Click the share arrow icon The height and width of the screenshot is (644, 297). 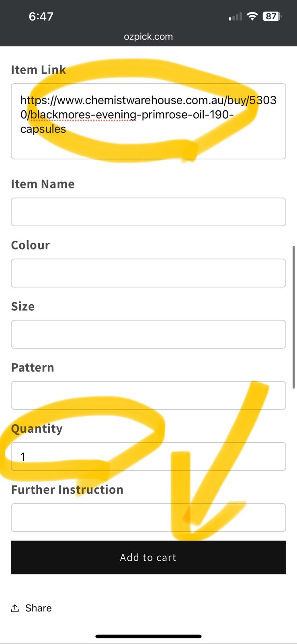tap(15, 608)
